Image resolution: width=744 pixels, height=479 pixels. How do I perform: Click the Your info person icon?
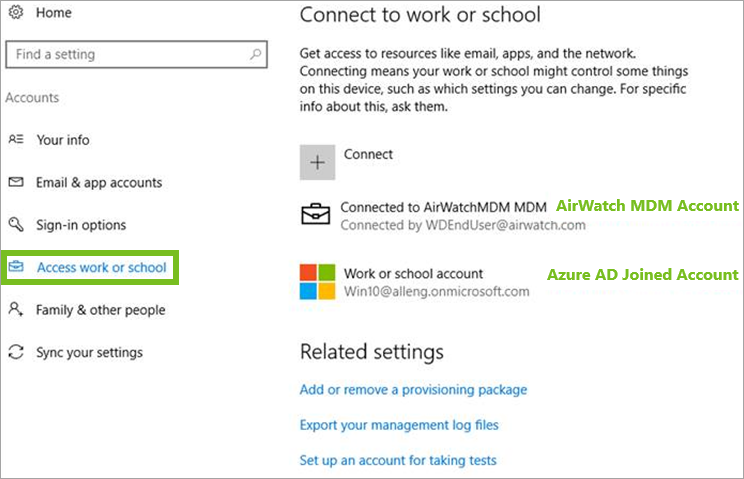pyautogui.click(x=16, y=139)
